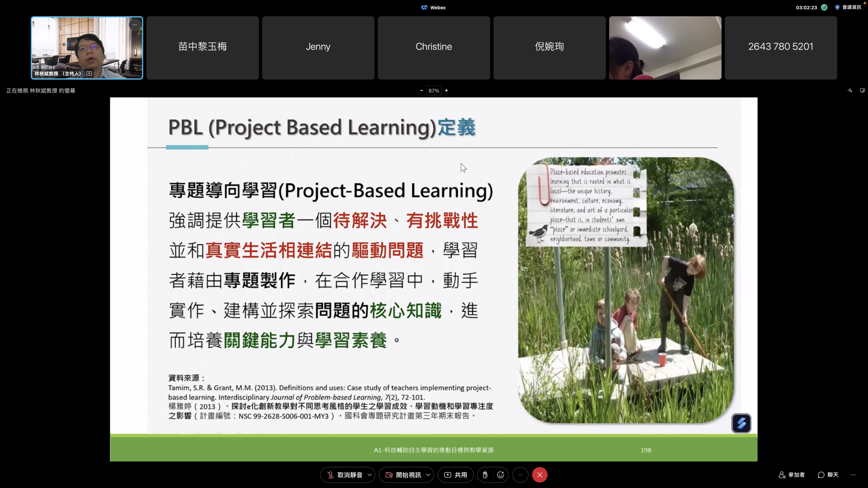
Task: Open the far-right panel options ellipsis
Action: 853,475
